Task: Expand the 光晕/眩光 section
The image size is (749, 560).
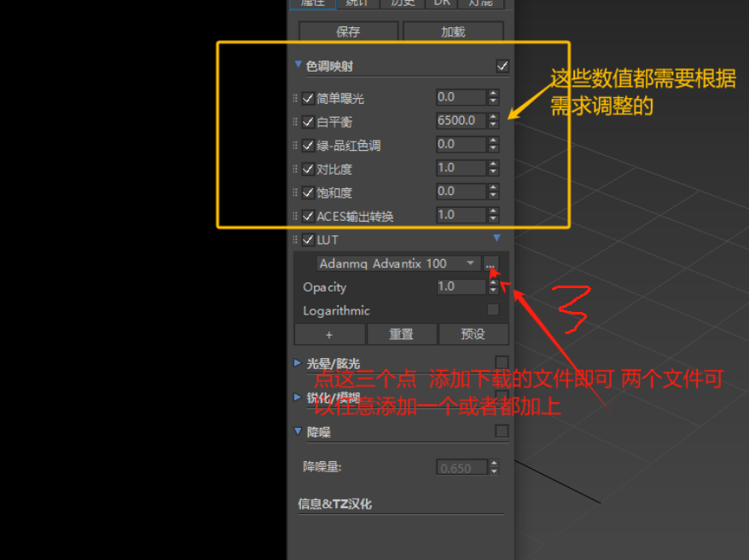Action: [298, 363]
